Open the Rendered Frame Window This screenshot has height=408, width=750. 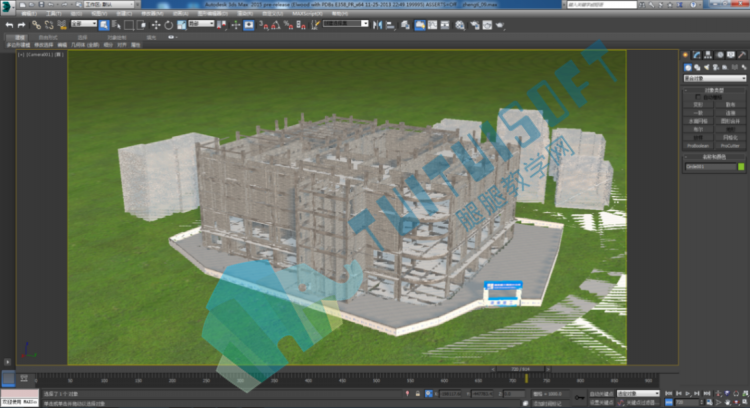click(487, 25)
